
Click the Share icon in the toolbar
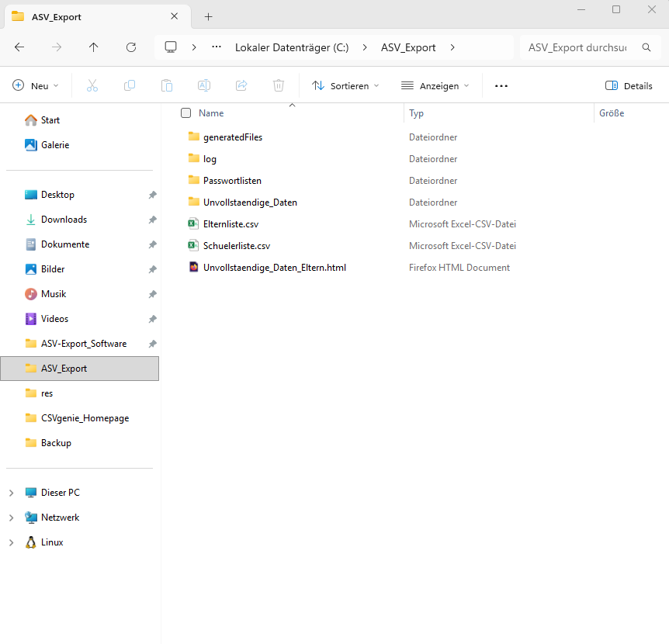pos(241,85)
